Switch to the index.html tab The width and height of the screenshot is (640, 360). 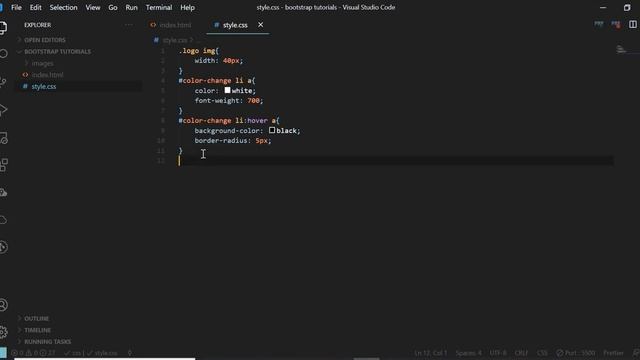click(x=175, y=25)
